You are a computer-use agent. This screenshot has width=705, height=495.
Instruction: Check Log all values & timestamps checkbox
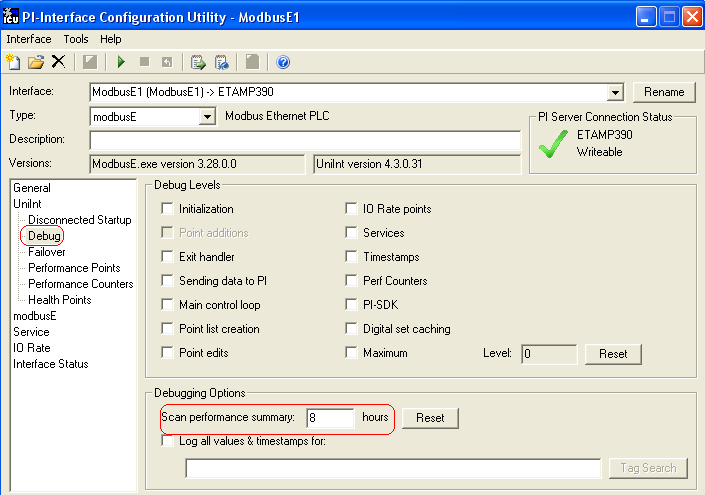click(x=167, y=441)
